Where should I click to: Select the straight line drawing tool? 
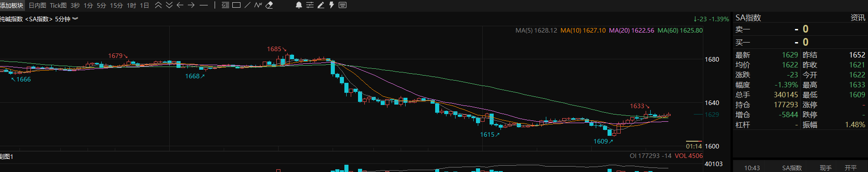[x=247, y=5]
